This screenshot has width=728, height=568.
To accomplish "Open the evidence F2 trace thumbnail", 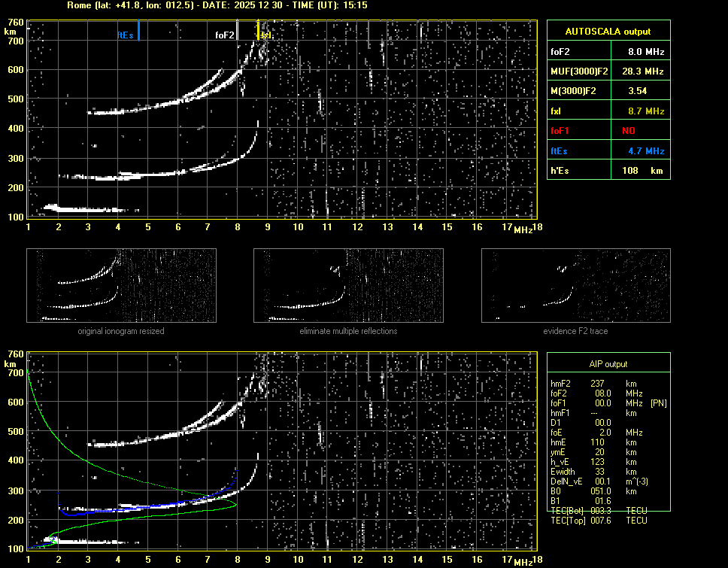I will [x=575, y=285].
